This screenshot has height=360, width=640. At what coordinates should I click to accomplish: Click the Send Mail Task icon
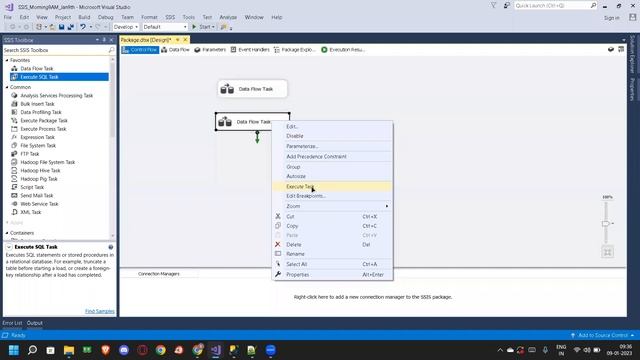click(x=14, y=196)
